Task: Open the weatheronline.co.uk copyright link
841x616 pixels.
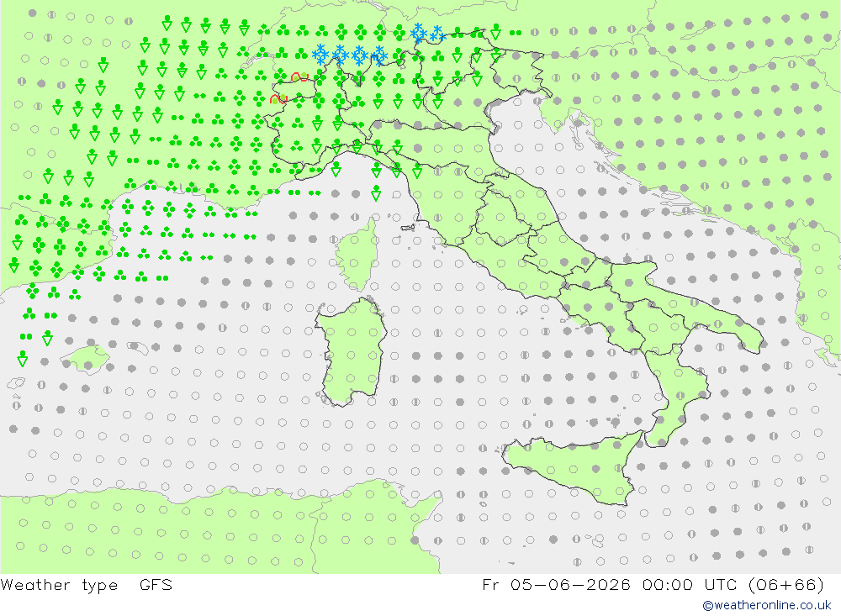Action: (766, 605)
